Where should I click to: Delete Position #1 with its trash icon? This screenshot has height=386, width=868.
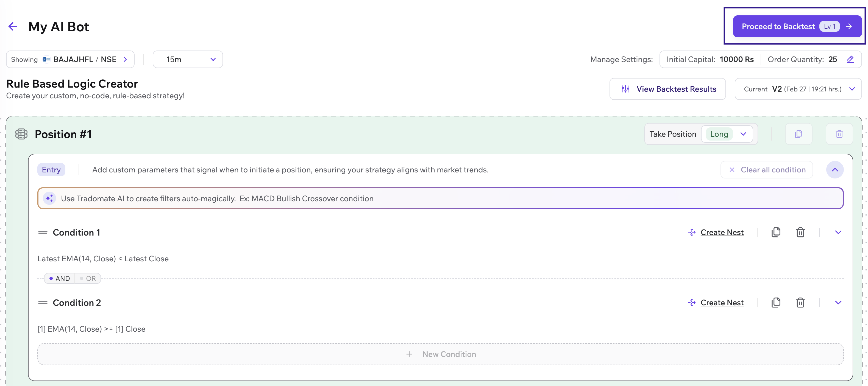point(839,134)
